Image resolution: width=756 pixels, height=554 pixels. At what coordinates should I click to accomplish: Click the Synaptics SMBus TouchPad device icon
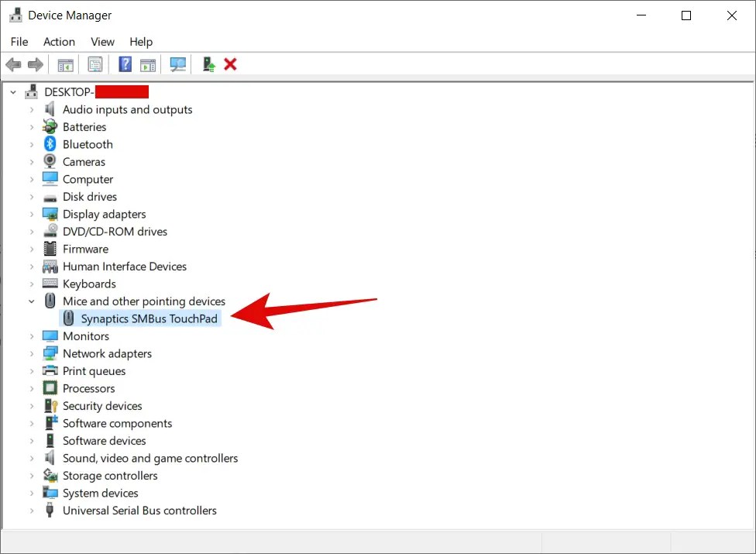(x=68, y=318)
